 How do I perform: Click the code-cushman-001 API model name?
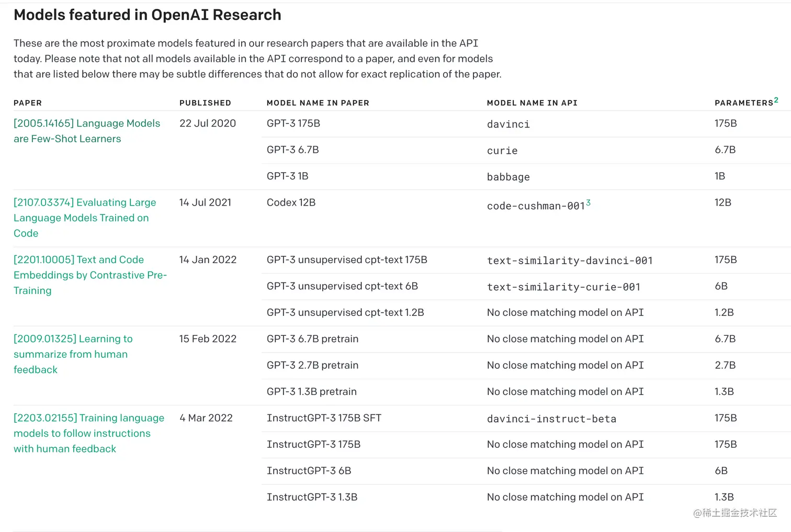(x=536, y=206)
